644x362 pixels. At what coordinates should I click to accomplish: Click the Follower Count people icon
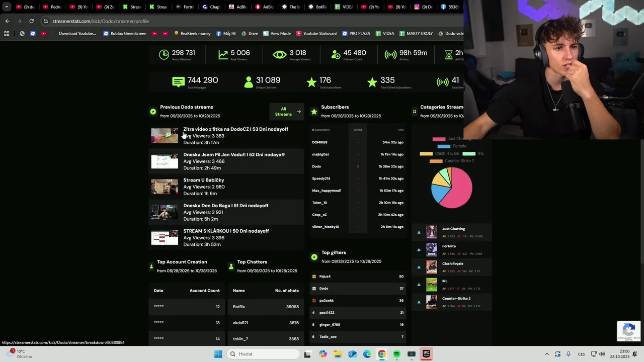click(x=336, y=55)
